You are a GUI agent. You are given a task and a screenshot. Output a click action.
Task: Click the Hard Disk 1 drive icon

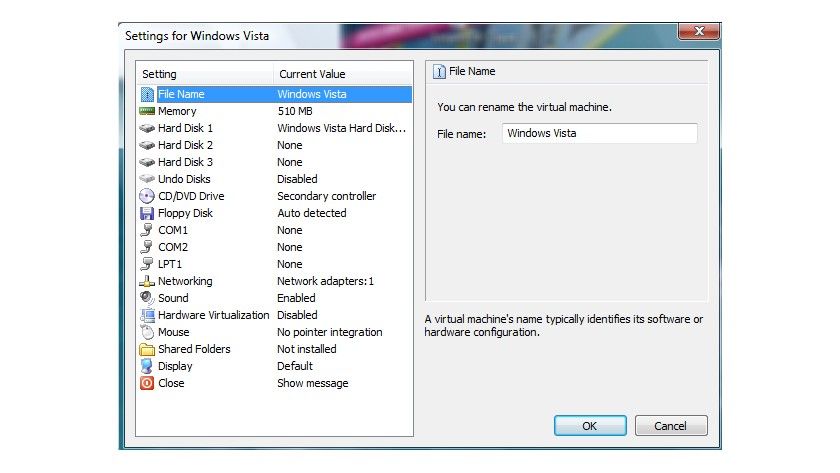pos(147,128)
